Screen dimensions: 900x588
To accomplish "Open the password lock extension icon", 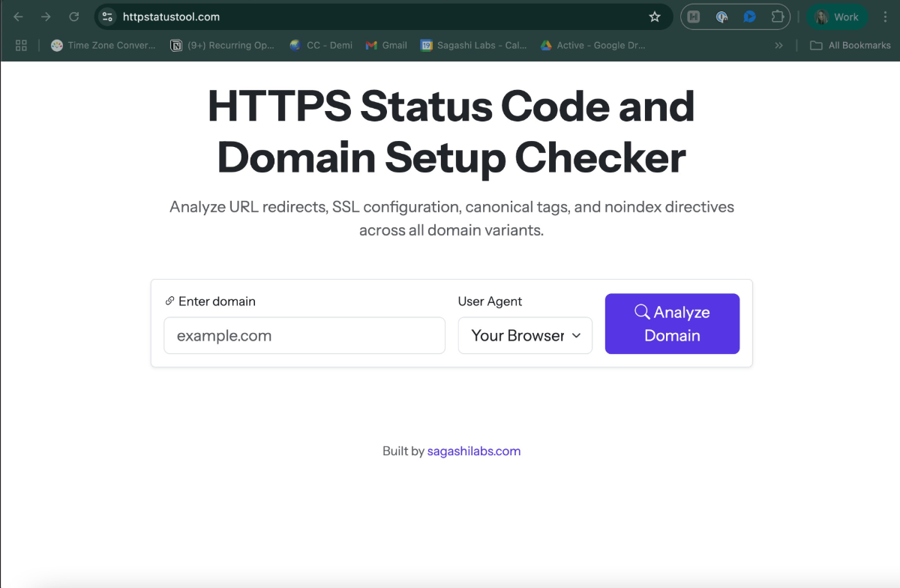I will pos(721,16).
